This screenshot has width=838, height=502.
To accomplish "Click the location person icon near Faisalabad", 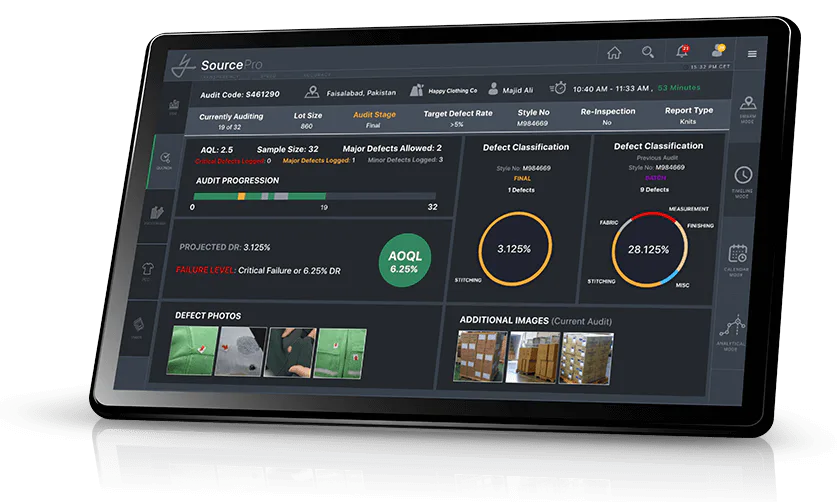I will click(x=312, y=92).
